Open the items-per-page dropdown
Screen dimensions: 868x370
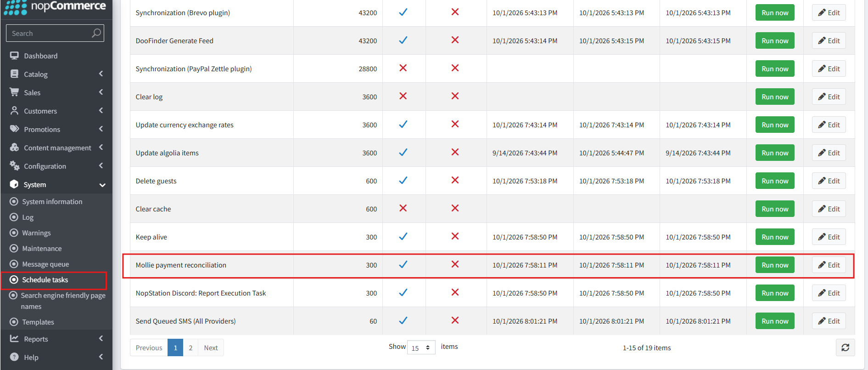click(x=421, y=347)
